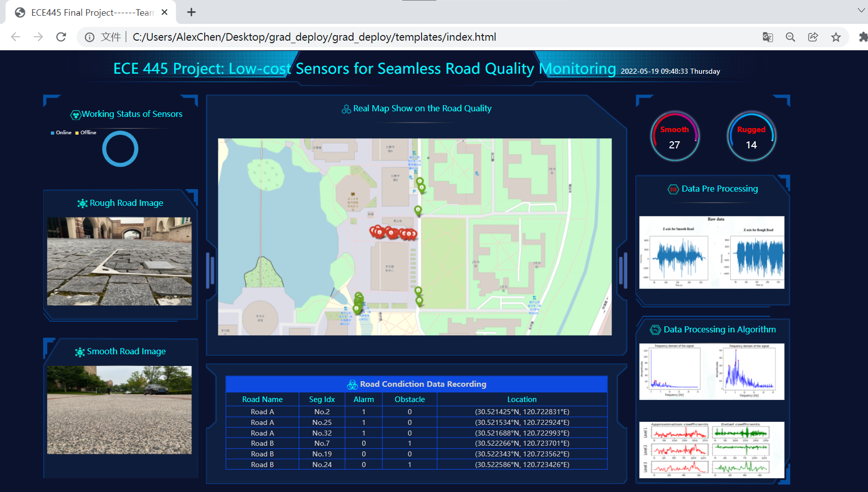Click the hexagon icon beside Working Status of Sensors
This screenshot has height=492, width=868.
pos(76,114)
